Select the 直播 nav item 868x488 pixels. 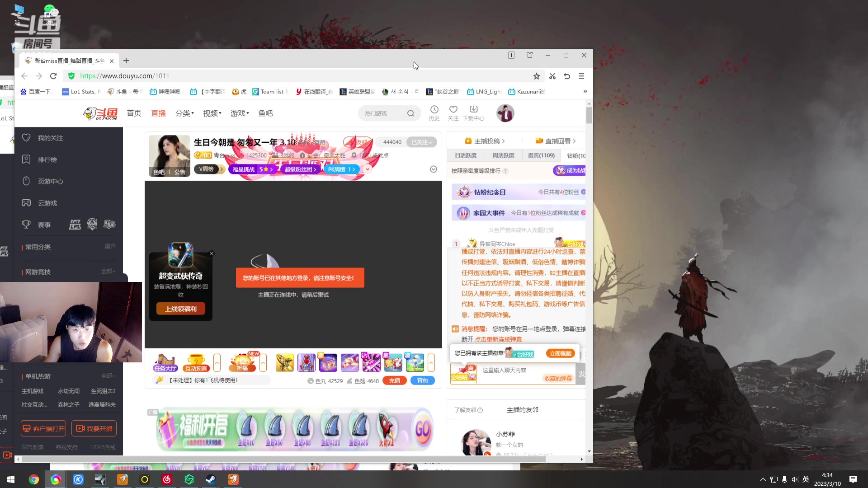158,113
